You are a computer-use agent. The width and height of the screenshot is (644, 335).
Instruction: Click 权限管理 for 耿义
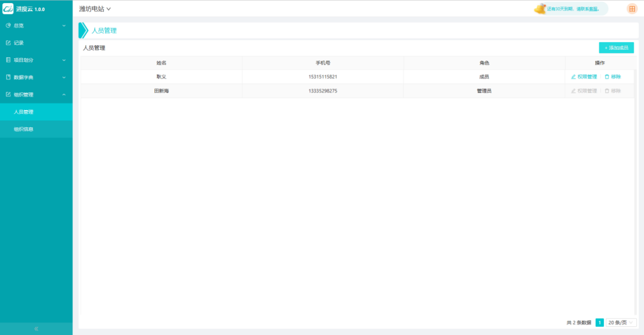click(x=584, y=77)
